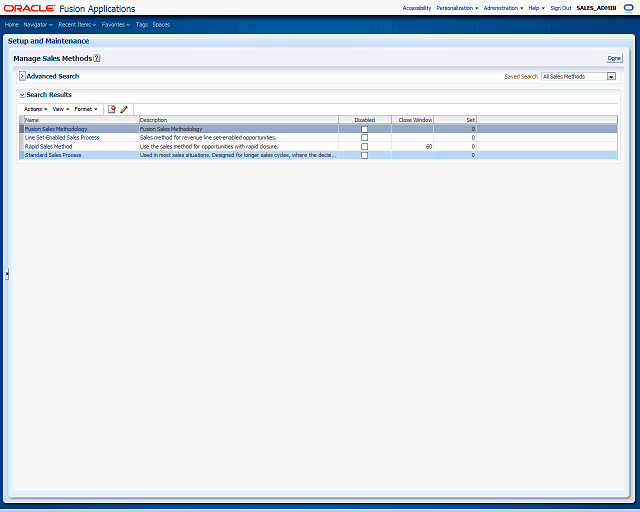
Task: Open the Personalization menu
Action: 457,8
